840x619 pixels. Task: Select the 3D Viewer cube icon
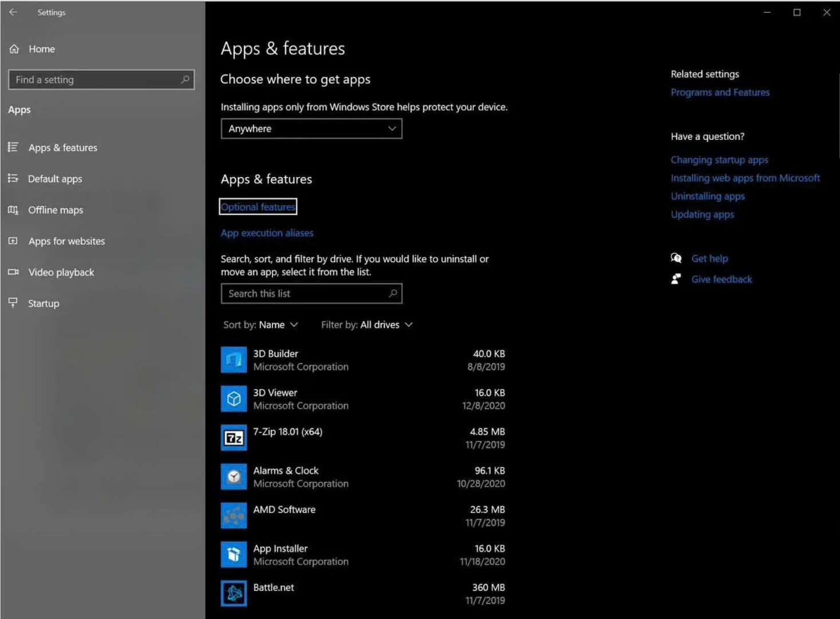(x=234, y=399)
